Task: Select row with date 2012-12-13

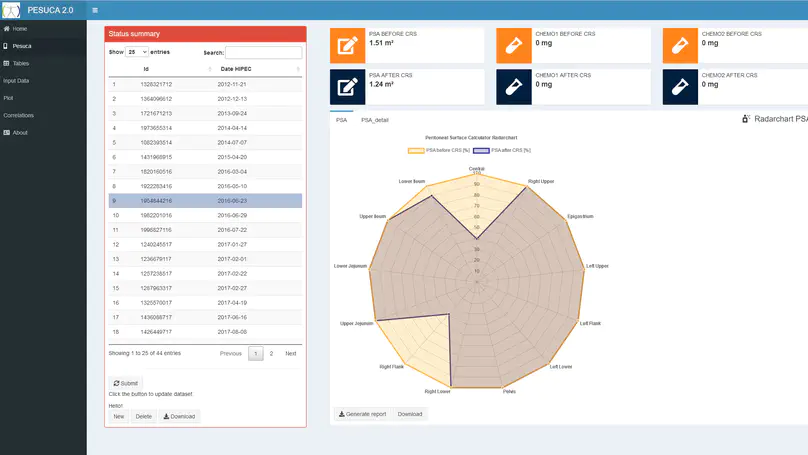Action: pos(205,99)
